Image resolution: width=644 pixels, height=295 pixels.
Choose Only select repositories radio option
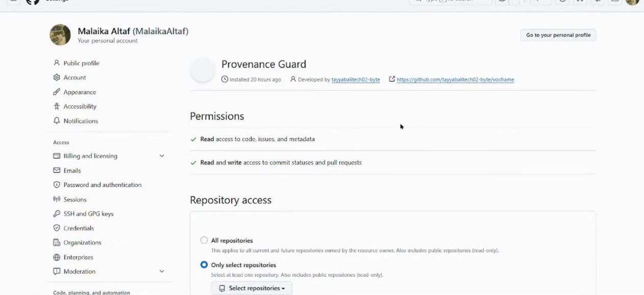(x=204, y=265)
